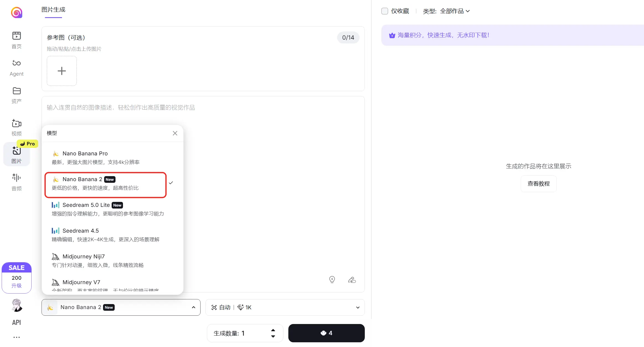The height and width of the screenshot is (347, 644).
Task: Open the 音频 audio sidebar icon
Action: (16, 178)
